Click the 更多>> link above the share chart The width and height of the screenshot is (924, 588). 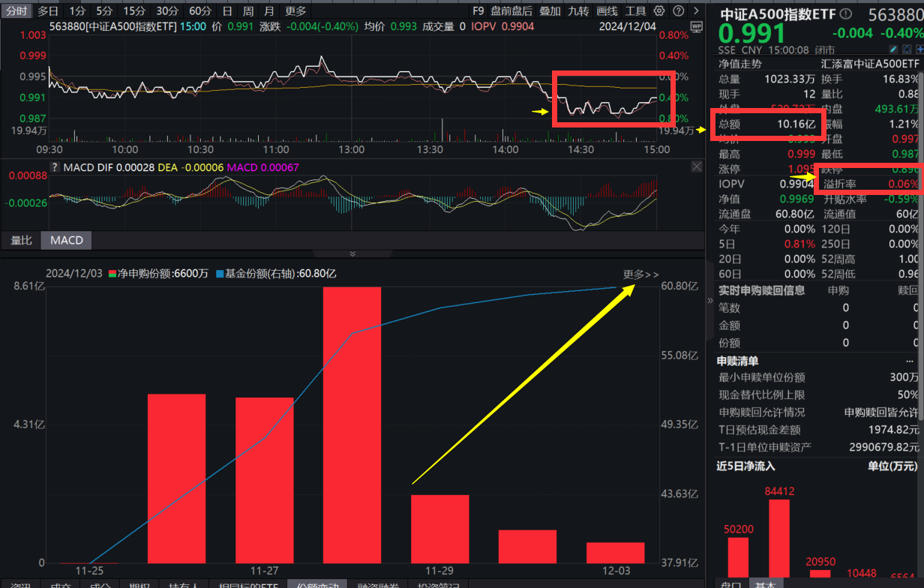click(640, 274)
